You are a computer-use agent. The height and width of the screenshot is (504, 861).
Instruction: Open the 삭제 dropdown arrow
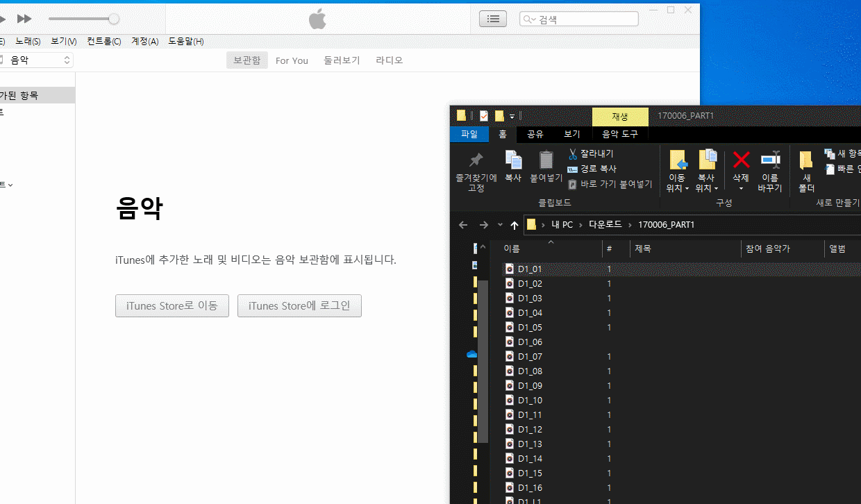coord(741,189)
